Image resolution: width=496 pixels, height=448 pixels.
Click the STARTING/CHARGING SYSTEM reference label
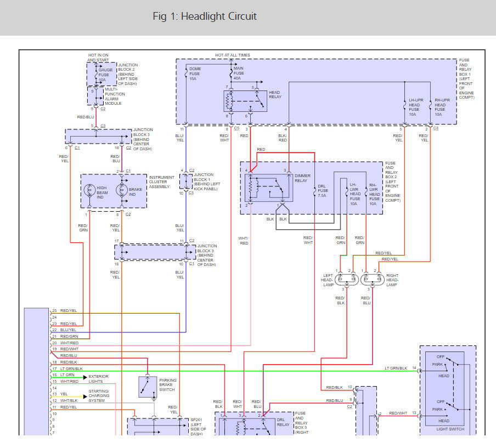tap(99, 396)
